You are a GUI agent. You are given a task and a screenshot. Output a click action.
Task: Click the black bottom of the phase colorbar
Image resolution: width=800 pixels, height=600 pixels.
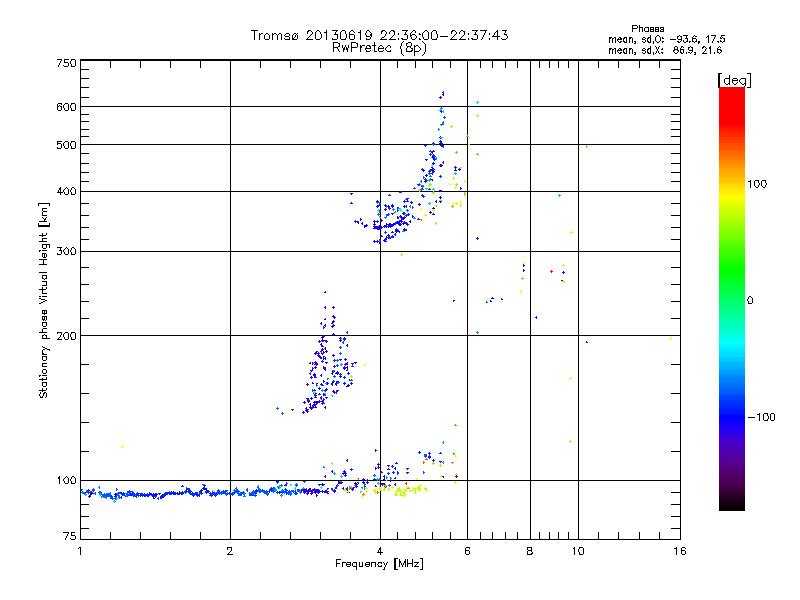[x=732, y=505]
